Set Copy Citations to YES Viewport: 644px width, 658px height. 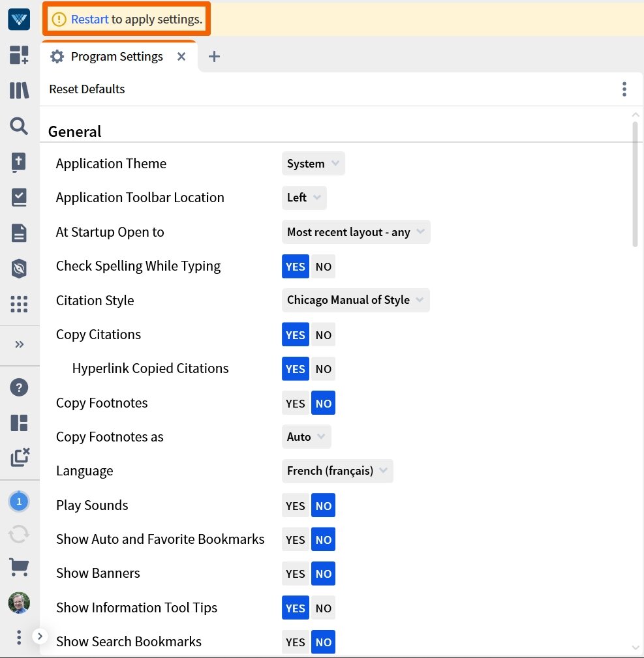click(x=296, y=335)
